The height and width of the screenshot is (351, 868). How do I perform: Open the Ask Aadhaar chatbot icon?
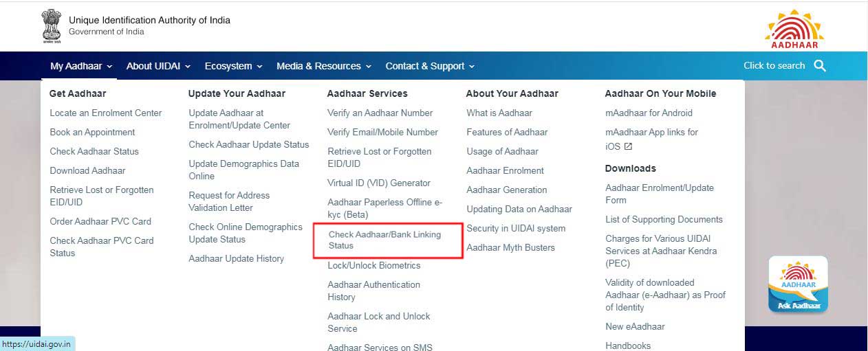click(798, 284)
